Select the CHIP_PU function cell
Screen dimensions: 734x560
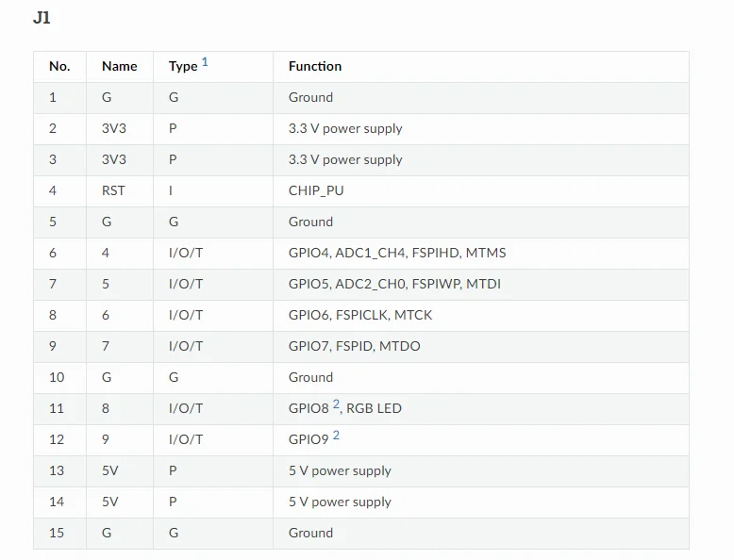click(316, 190)
